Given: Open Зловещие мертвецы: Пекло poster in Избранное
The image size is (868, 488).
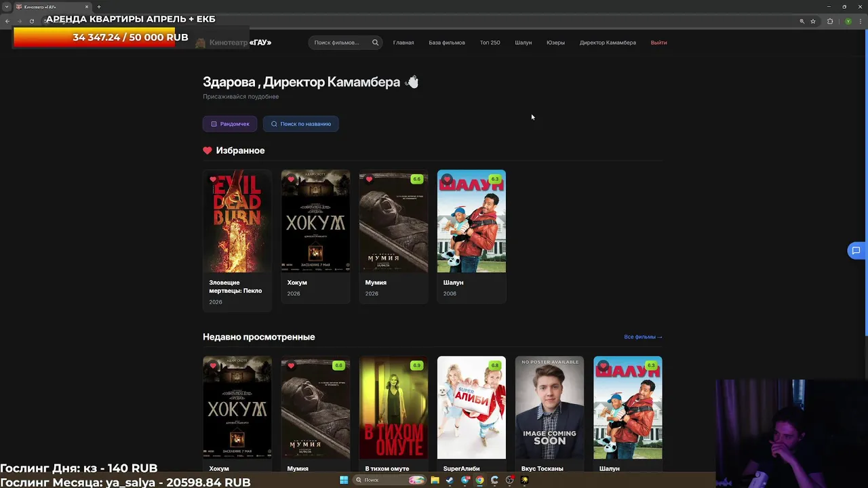Looking at the screenshot, I should [237, 221].
